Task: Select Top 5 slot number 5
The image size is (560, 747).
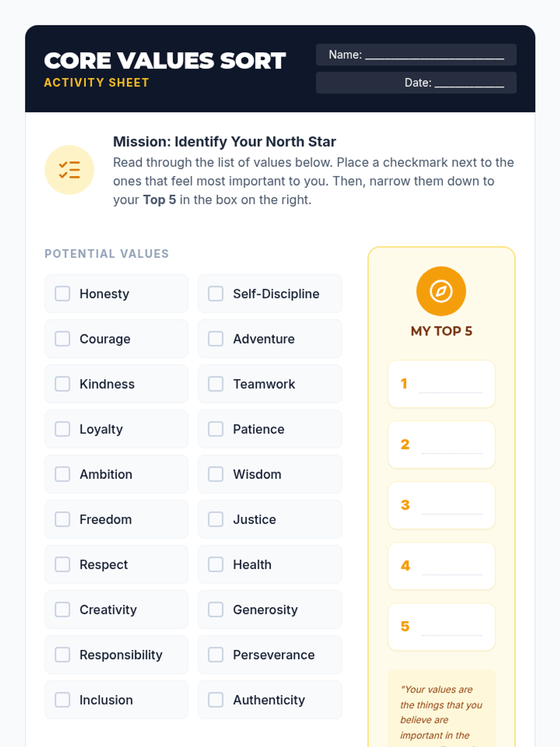Action: [x=441, y=627]
